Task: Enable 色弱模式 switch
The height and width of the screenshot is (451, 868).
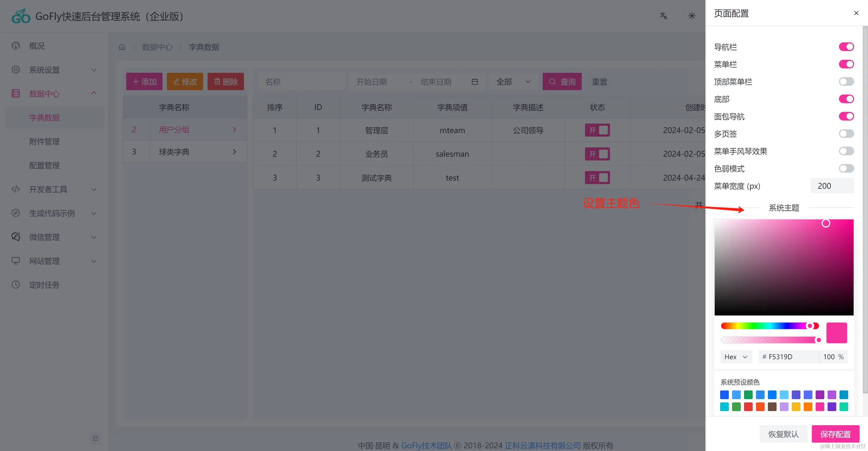Action: pos(846,168)
